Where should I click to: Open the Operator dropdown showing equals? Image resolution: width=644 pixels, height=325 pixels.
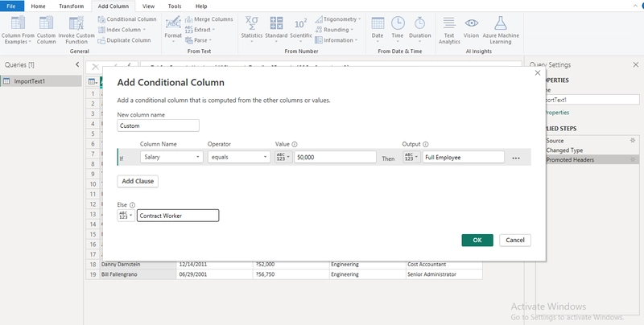tap(238, 157)
